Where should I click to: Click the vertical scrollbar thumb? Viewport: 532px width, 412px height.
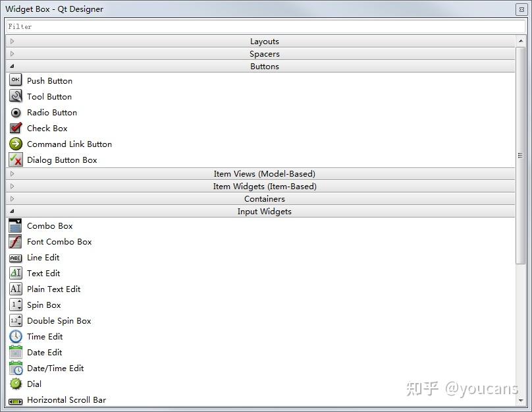[x=520, y=155]
